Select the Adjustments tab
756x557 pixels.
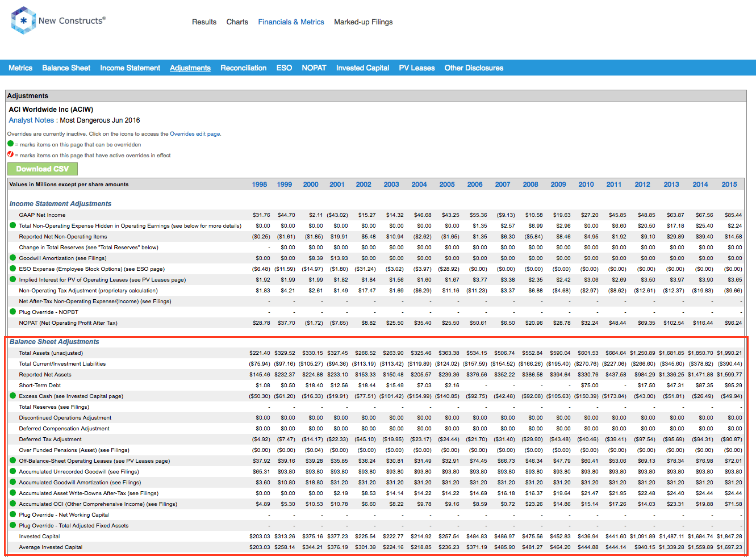pos(190,68)
